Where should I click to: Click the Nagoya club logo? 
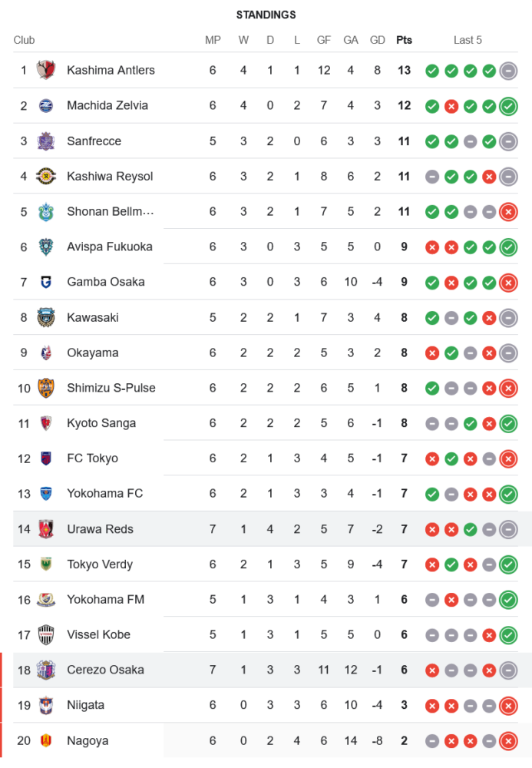(46, 740)
